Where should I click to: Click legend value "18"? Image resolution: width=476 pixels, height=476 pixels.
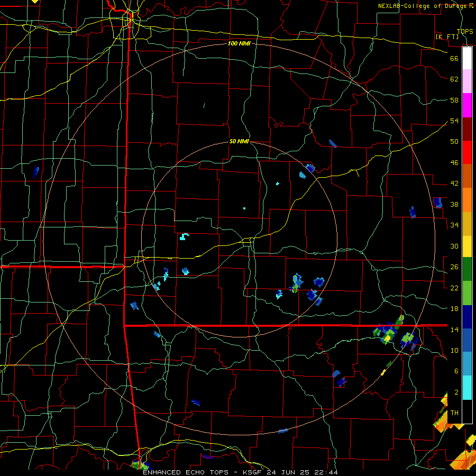[x=454, y=309]
